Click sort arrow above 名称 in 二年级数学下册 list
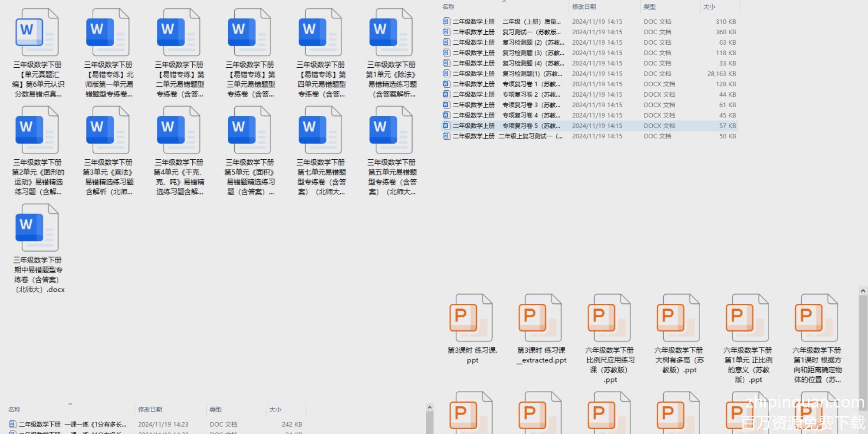 (70, 404)
